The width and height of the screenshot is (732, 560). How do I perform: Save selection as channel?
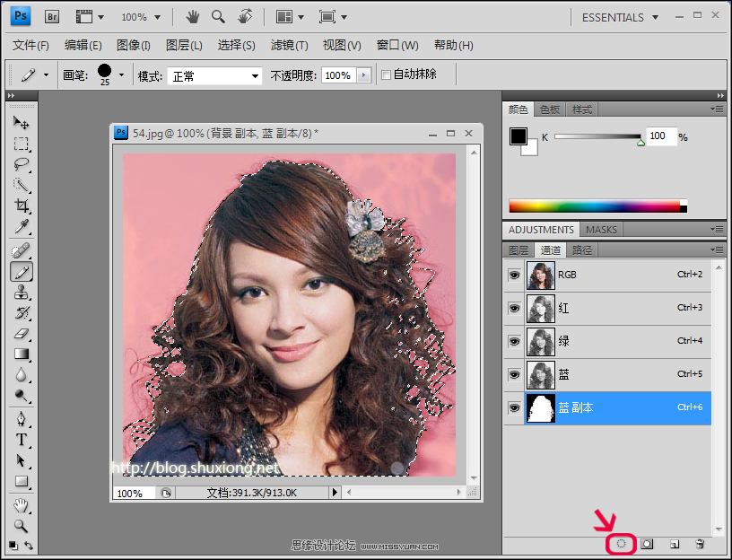(x=647, y=544)
